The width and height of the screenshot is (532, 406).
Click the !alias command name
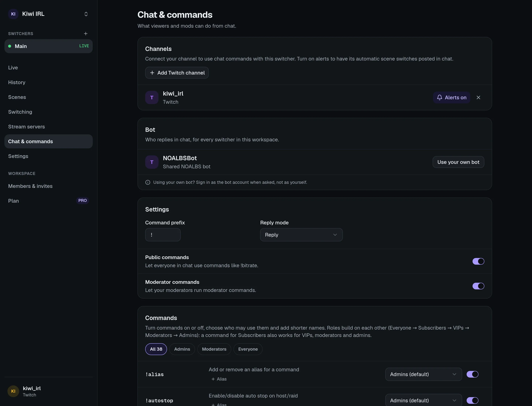154,374
